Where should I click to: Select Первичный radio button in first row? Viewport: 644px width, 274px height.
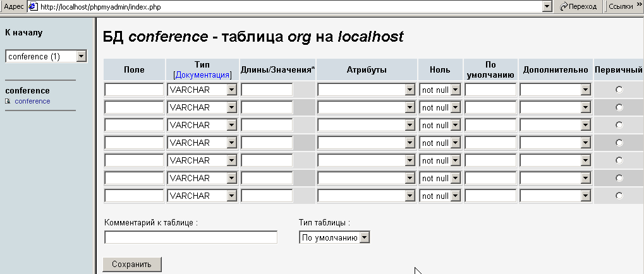point(619,90)
